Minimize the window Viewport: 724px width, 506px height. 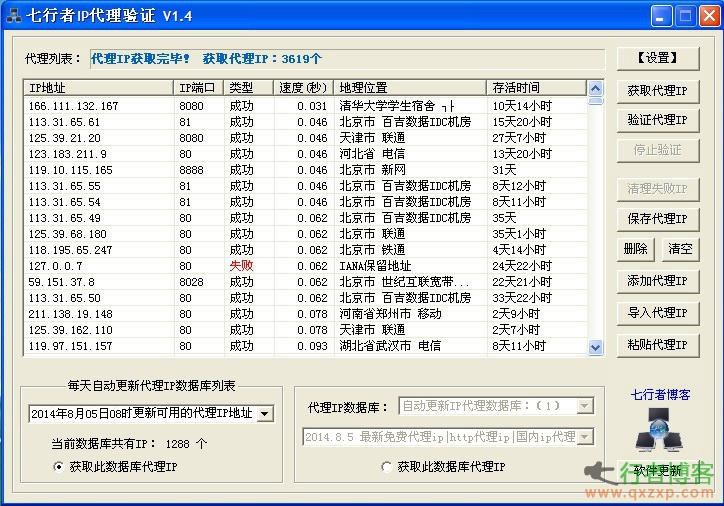tap(662, 16)
